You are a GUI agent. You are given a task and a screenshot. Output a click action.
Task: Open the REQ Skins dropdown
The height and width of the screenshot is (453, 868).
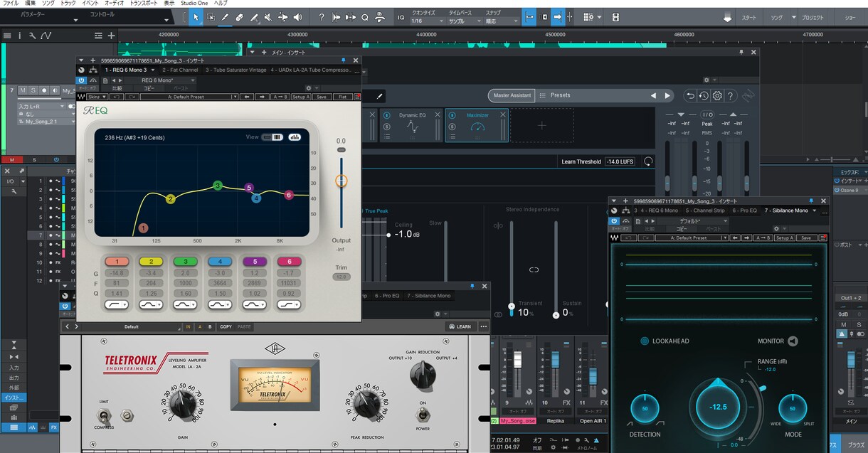(96, 97)
